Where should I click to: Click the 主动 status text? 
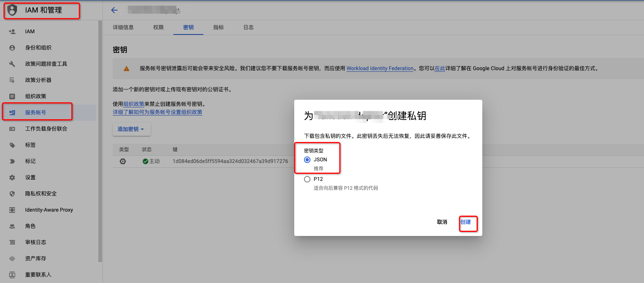click(154, 161)
